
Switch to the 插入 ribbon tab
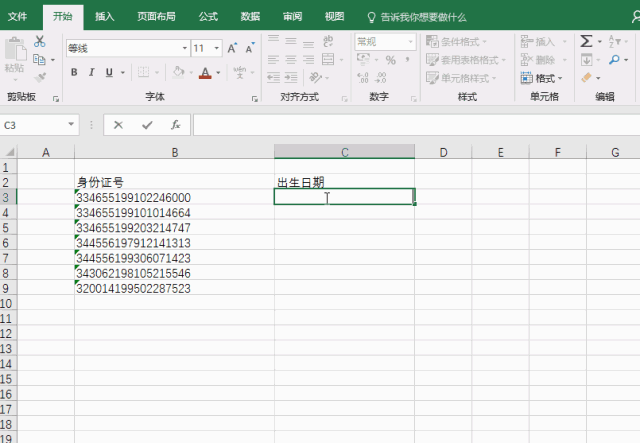[x=104, y=17]
